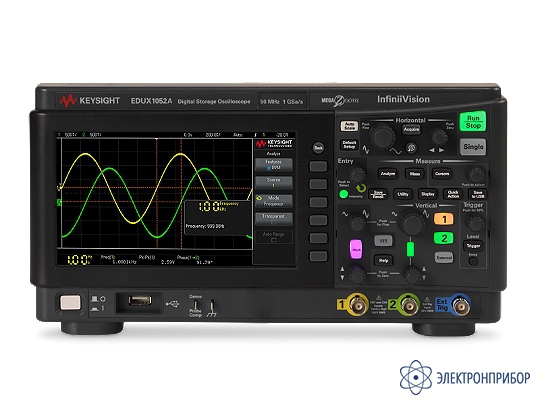The height and width of the screenshot is (405, 540).
Task: Click the Demo probe terminal
Action: 195,305
